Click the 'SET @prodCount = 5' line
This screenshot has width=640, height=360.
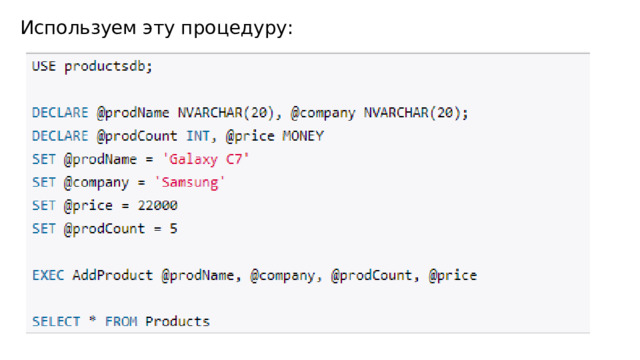coord(105,229)
